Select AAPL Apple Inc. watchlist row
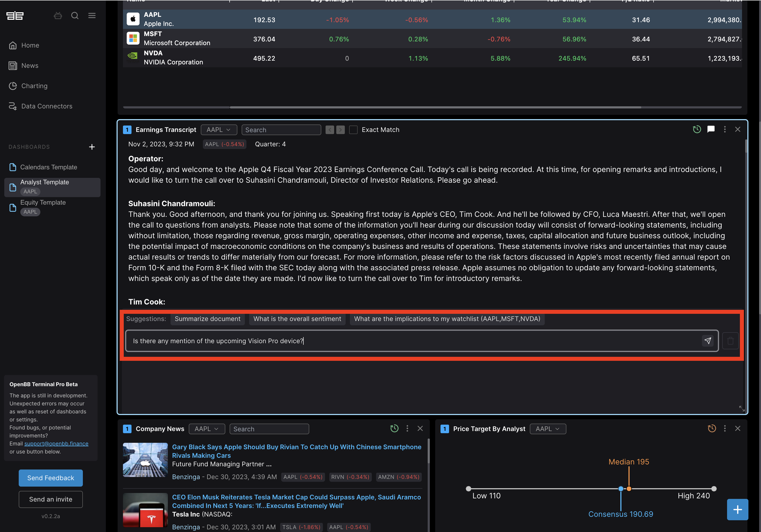Screen dimensions: 761x532 tap(432, 19)
